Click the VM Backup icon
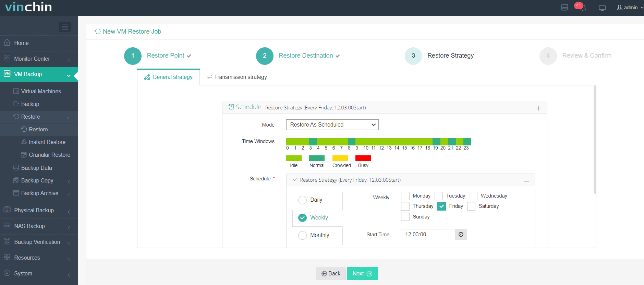This screenshot has height=285, width=644. tap(7, 74)
